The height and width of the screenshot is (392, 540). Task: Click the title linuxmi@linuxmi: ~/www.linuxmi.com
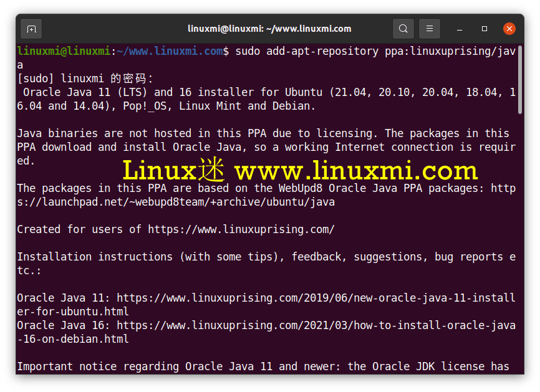coord(269,29)
